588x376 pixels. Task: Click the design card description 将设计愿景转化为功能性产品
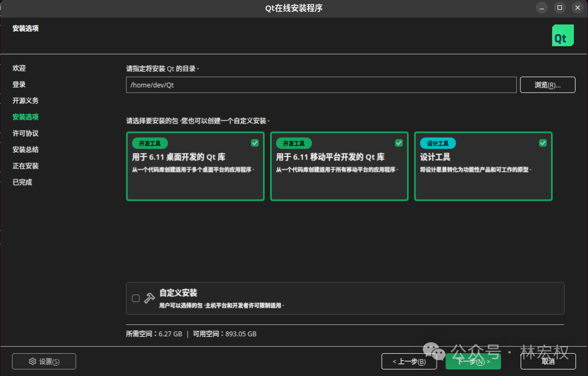click(475, 170)
